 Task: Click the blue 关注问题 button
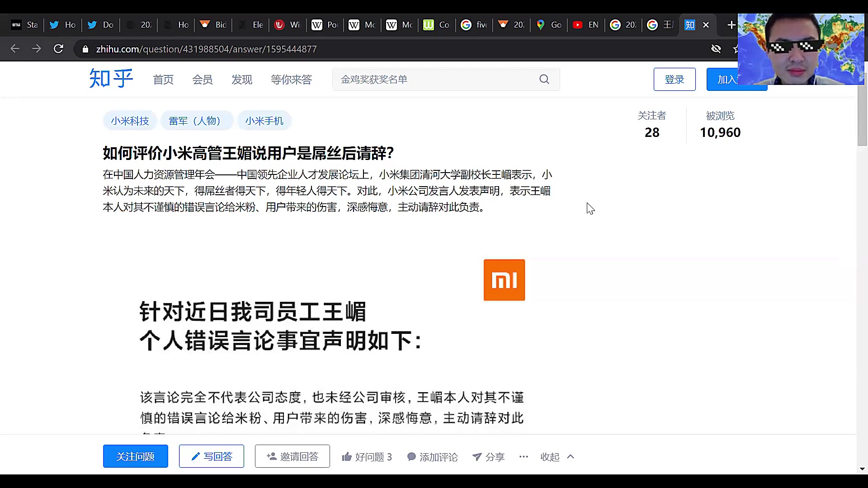136,456
